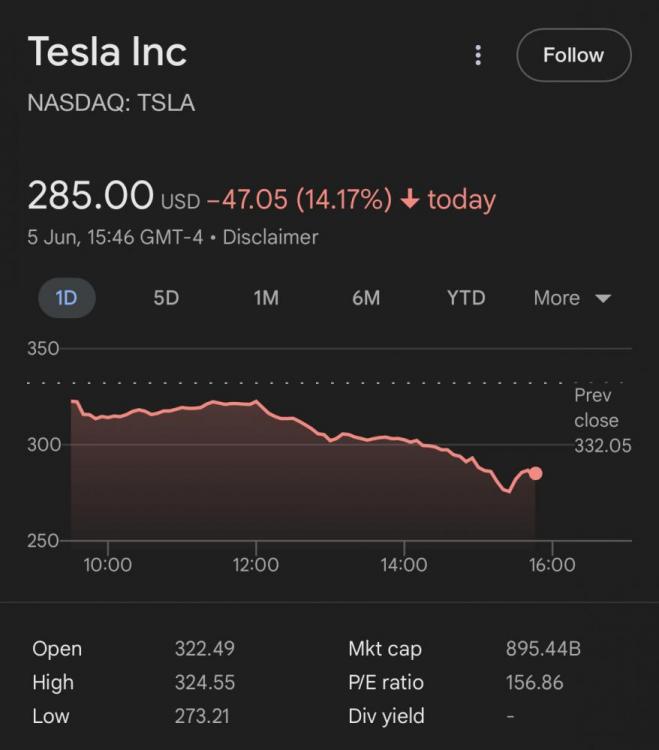Click the 12:00 mark on the chart axis
659x750 pixels.
coord(255,565)
